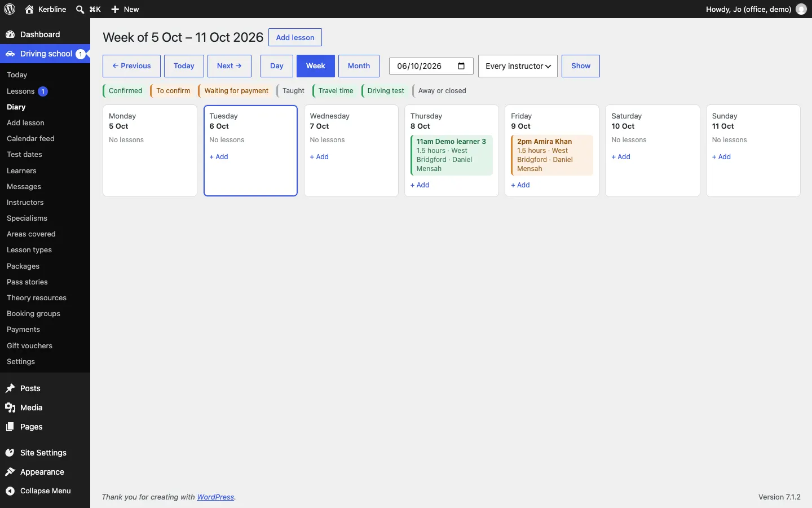The width and height of the screenshot is (812, 508).
Task: Open Settings submenu item
Action: pos(21,361)
